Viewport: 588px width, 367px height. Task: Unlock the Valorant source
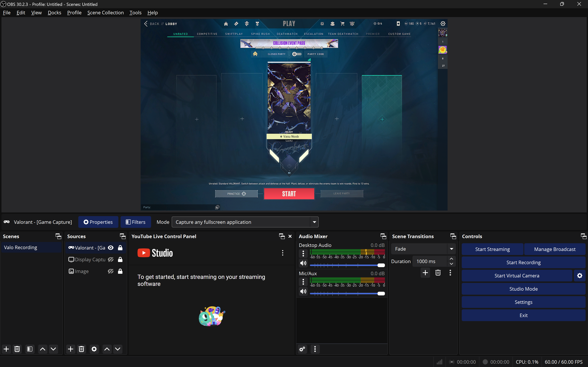(120, 248)
